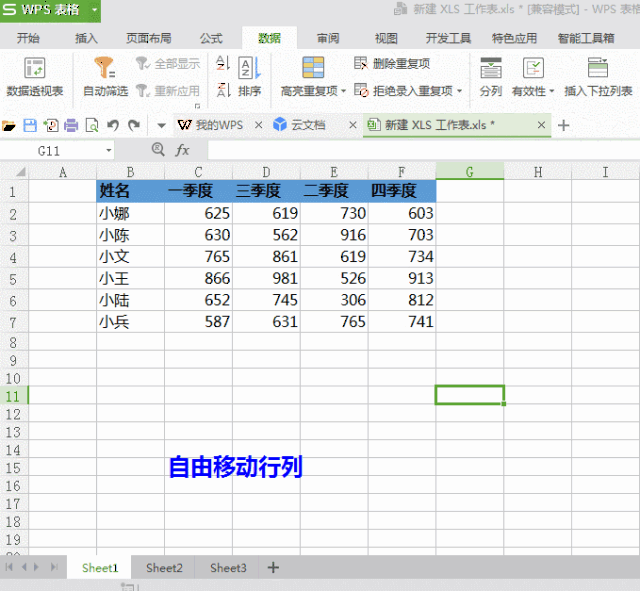Switch to the 视图 ribbon tab
The image size is (640, 591).
click(386, 38)
